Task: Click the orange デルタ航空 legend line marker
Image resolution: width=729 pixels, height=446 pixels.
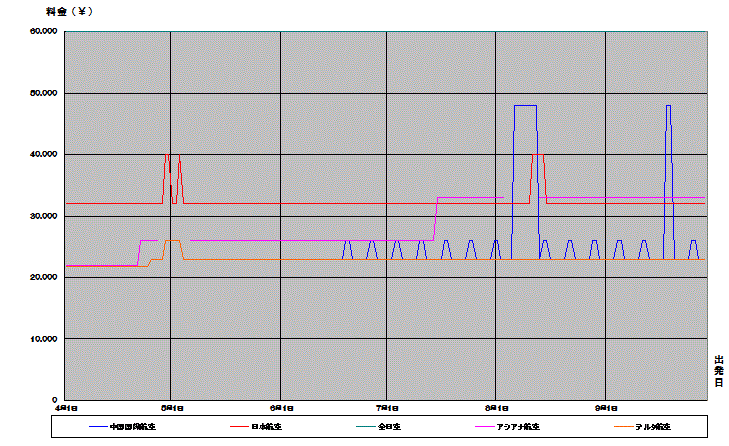Action: coord(609,426)
